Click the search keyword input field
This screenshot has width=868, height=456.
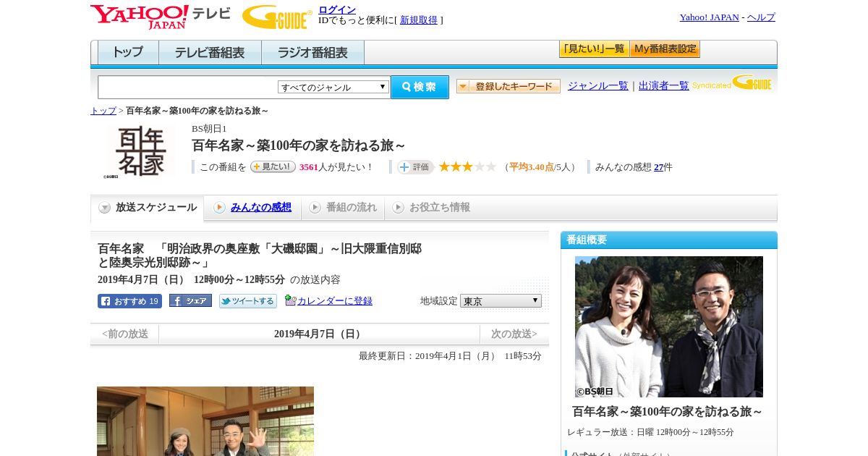pos(188,87)
